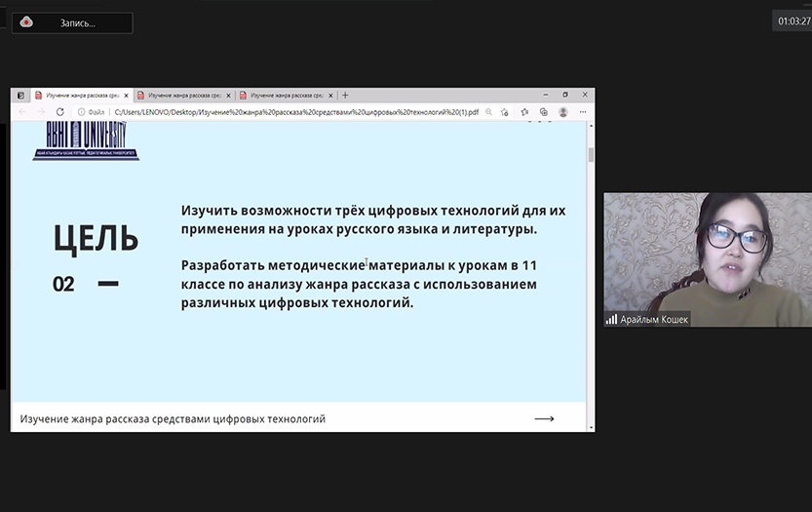The height and width of the screenshot is (512, 812).
Task: Reload the PDF page
Action: coord(60,112)
